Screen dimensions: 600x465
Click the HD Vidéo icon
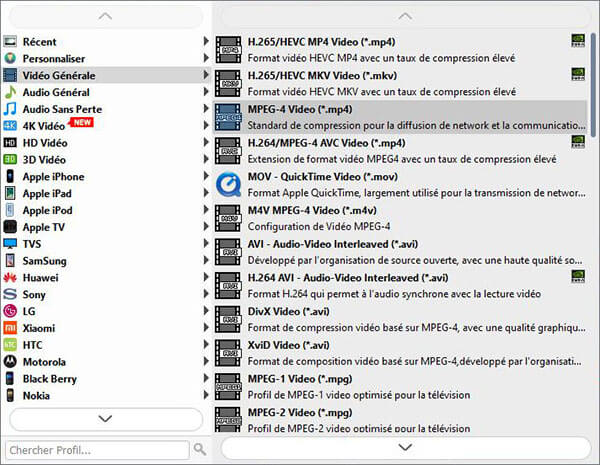tap(10, 143)
